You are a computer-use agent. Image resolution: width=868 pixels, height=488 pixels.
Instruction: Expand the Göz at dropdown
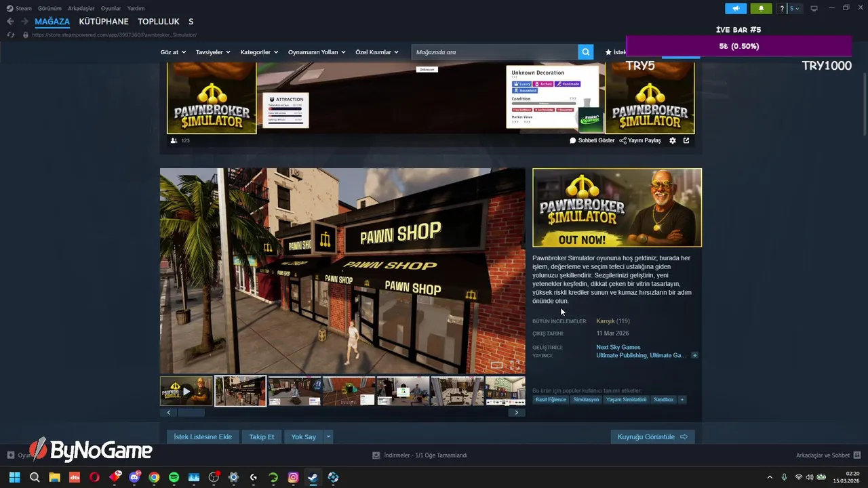[x=173, y=52]
